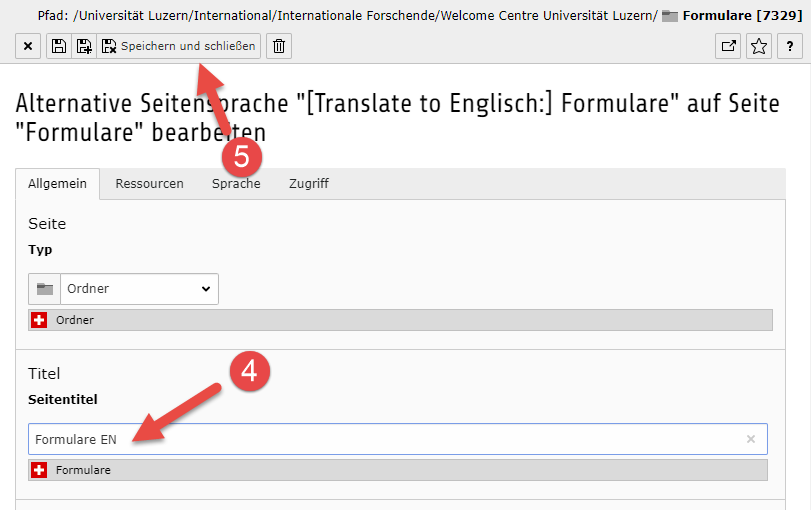Click the folder icon beside Typ dropdown
The image size is (811, 510).
tap(44, 289)
